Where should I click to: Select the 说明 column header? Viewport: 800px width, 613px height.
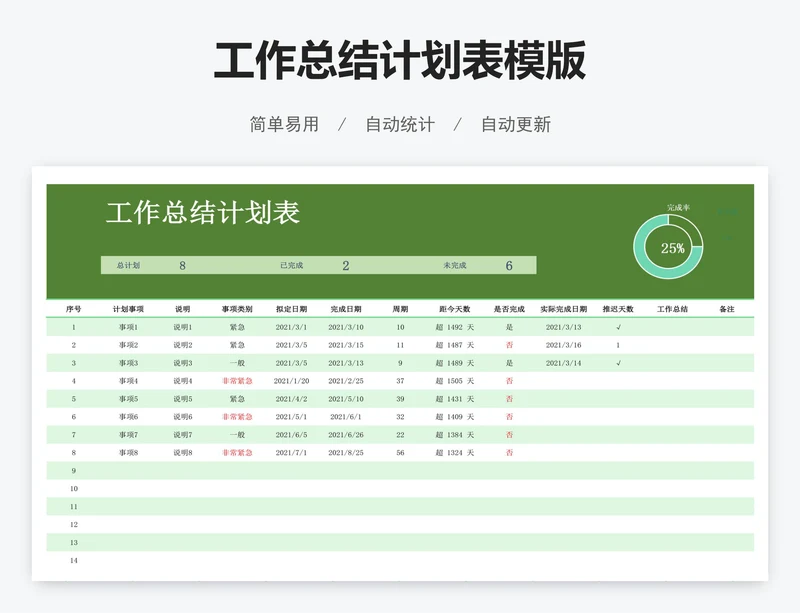[x=182, y=309]
